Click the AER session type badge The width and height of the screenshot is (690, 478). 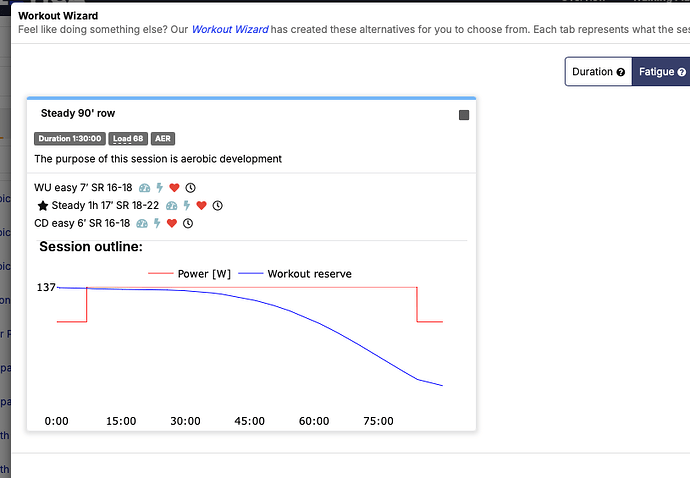(162, 139)
